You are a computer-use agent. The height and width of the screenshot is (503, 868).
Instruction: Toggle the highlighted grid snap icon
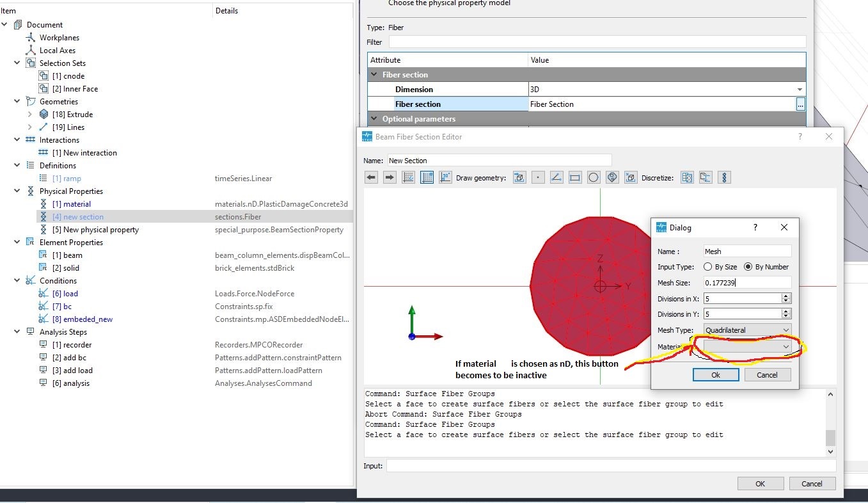click(427, 177)
